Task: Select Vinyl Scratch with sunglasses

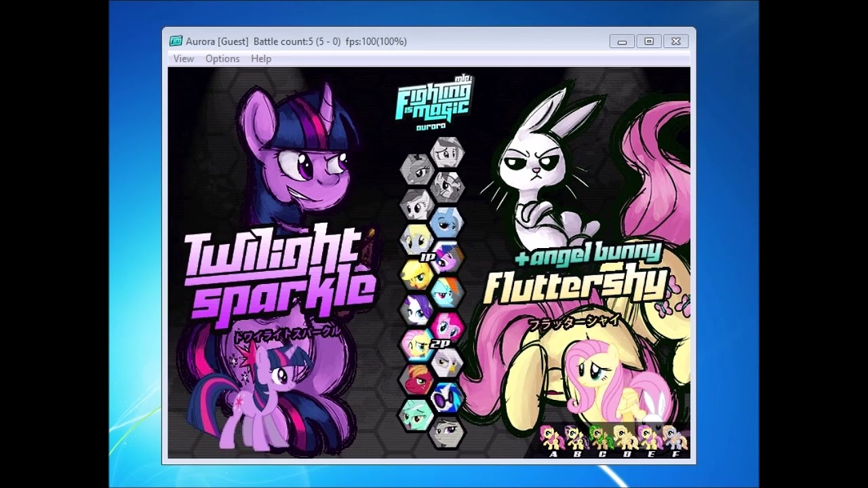Action: (448, 398)
